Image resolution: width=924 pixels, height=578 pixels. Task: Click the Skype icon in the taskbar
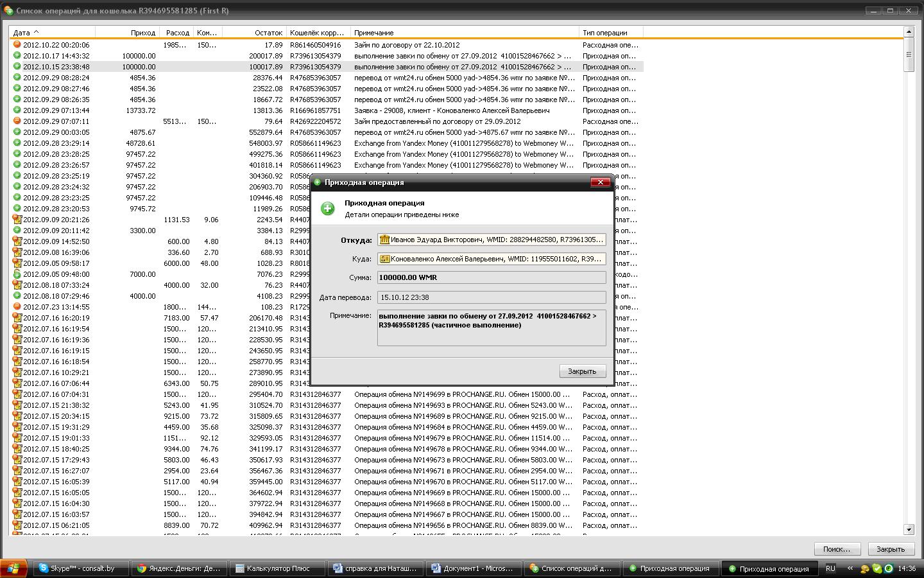click(44, 568)
